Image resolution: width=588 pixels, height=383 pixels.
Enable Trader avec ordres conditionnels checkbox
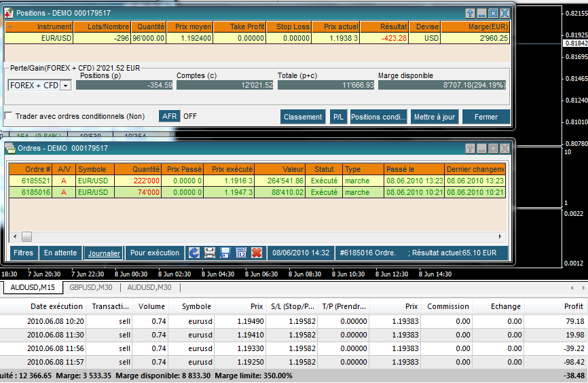tap(9, 116)
